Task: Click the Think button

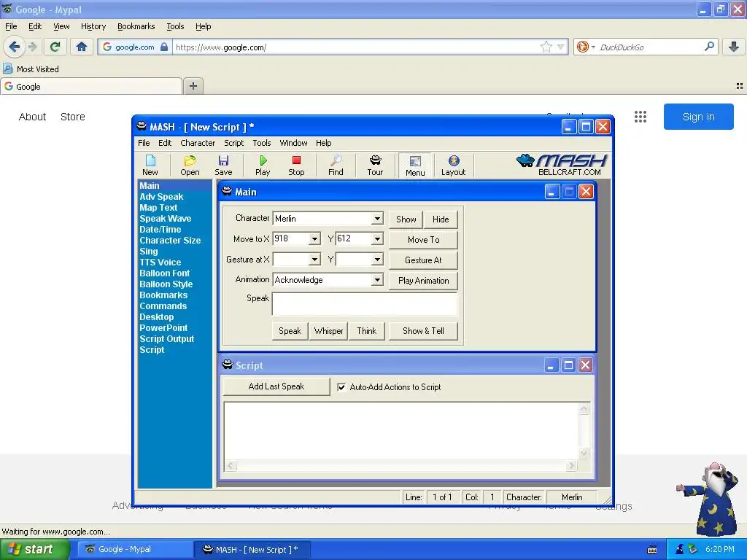Action: [x=366, y=331]
